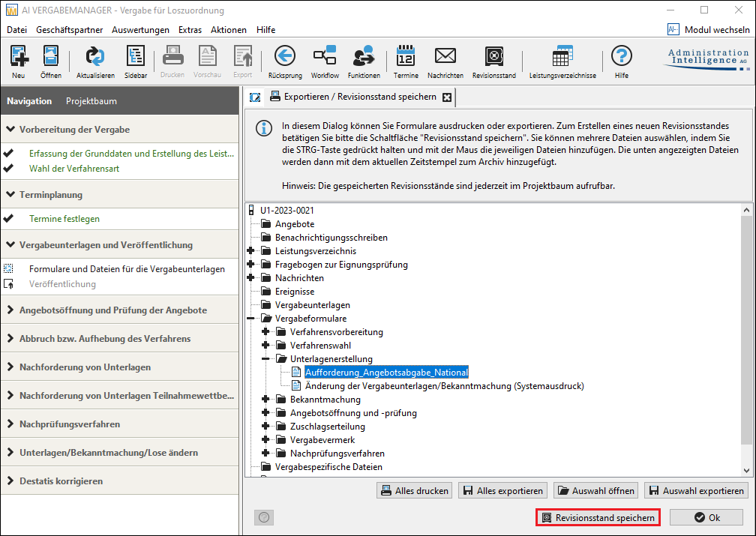Collapse the Vergabeformulare tree folder
The image size is (756, 536).
tap(250, 318)
